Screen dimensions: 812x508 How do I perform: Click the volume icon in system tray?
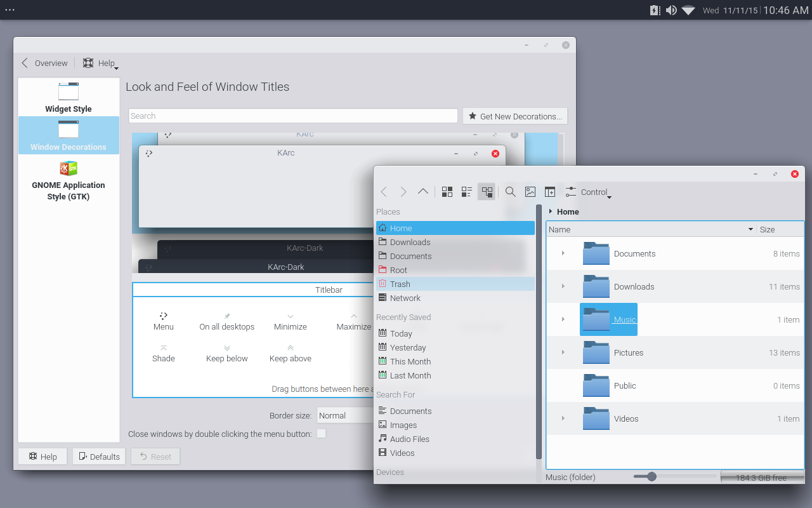(x=671, y=10)
